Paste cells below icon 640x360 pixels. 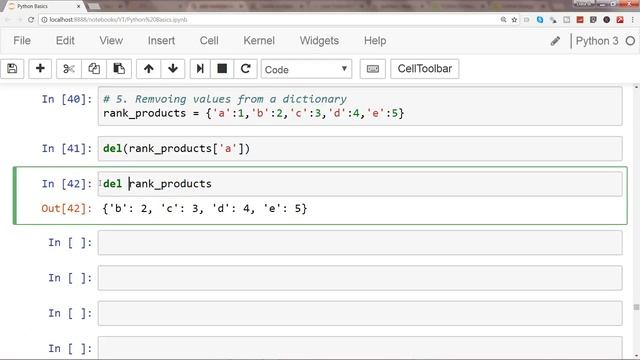pos(119,69)
